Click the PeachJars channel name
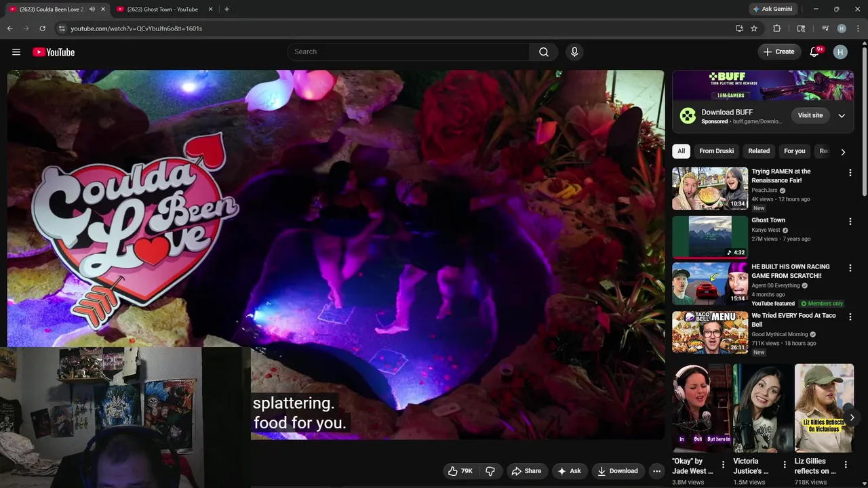This screenshot has height=488, width=868. click(x=764, y=190)
